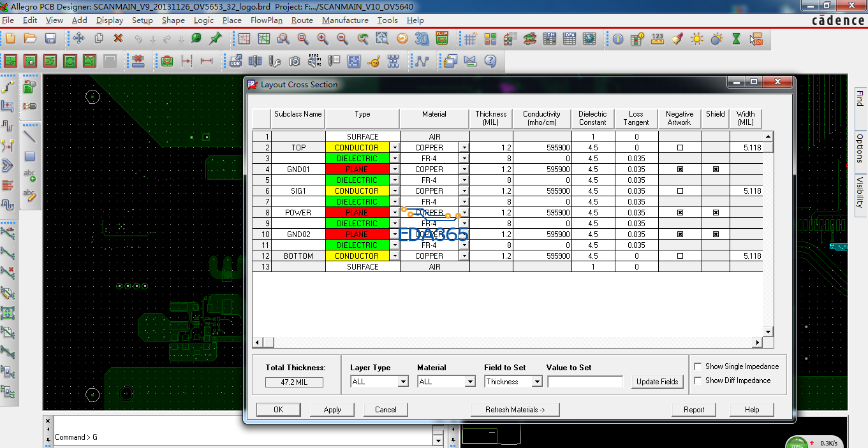Click the green hourglass icon
This screenshot has height=448, width=868.
pos(736,39)
